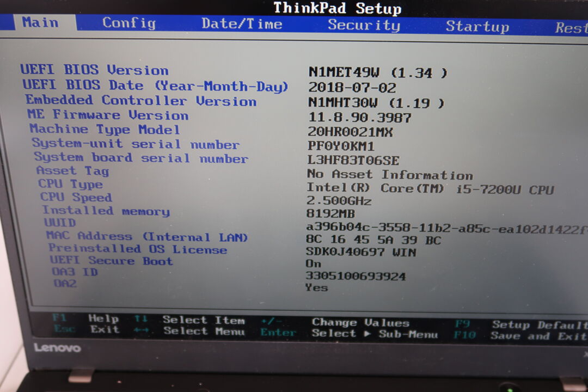The height and width of the screenshot is (392, 588).
Task: Click the UEFI BIOS Version label
Action: click(x=94, y=70)
